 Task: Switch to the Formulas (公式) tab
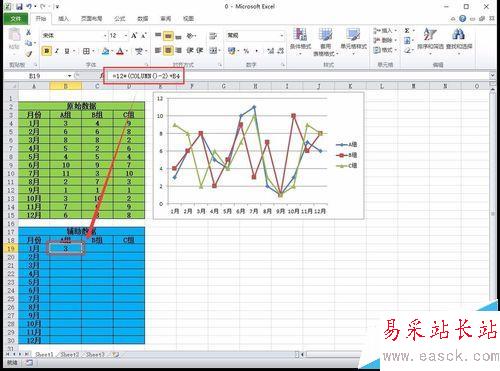tap(120, 19)
